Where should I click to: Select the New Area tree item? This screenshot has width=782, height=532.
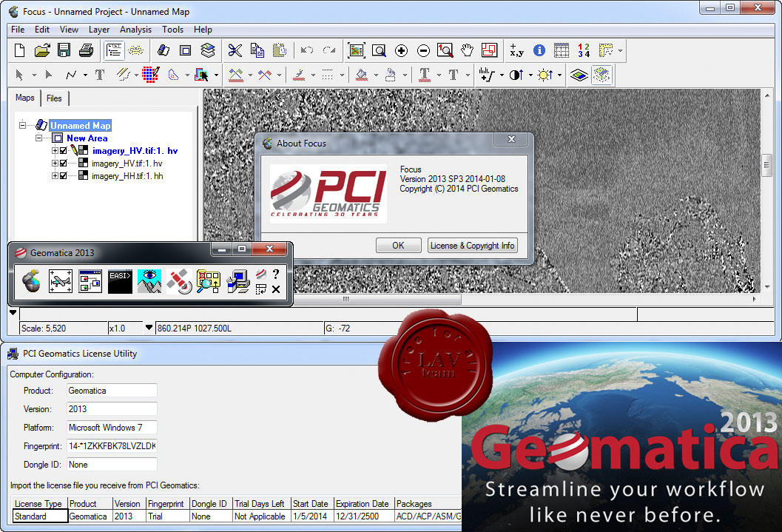point(87,138)
